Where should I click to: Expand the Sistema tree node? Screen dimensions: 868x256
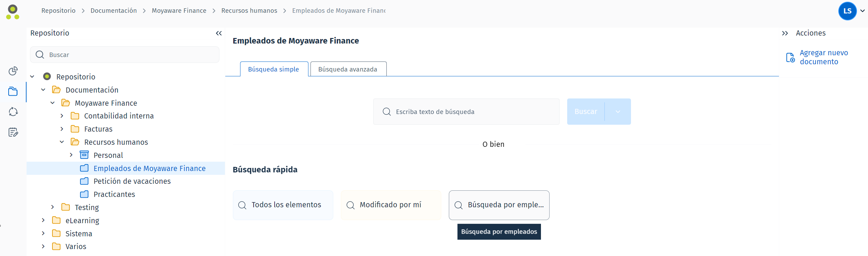pyautogui.click(x=43, y=233)
